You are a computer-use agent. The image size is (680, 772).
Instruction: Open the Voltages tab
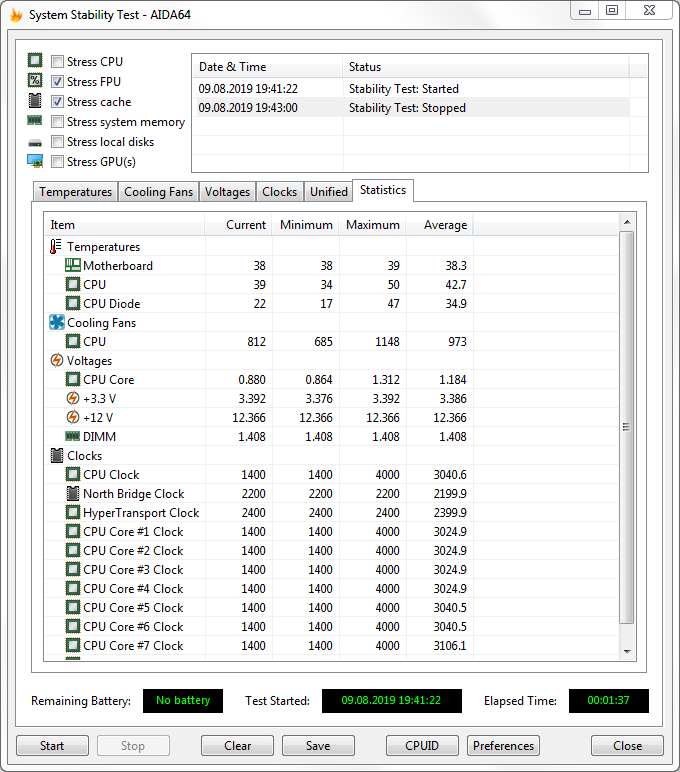[227, 192]
